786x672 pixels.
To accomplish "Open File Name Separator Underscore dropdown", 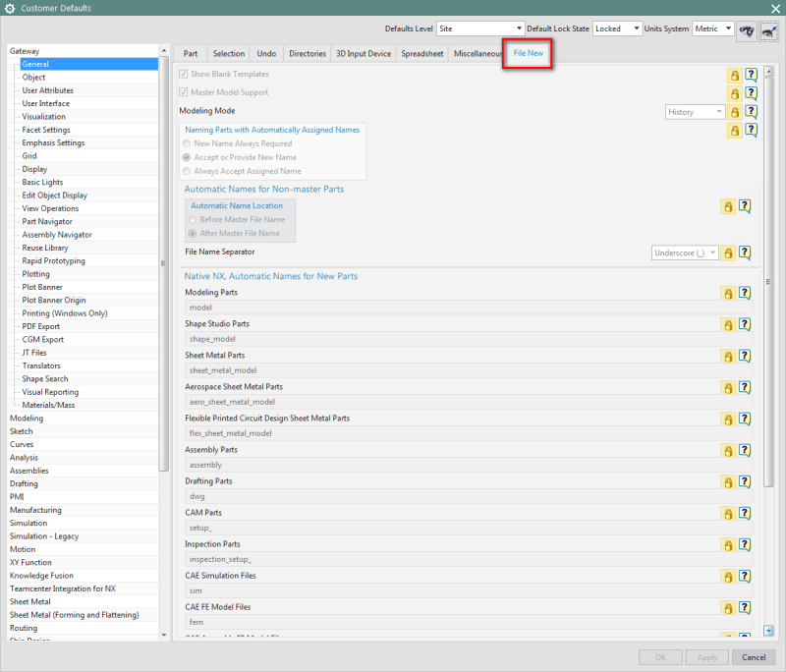I will pos(685,253).
